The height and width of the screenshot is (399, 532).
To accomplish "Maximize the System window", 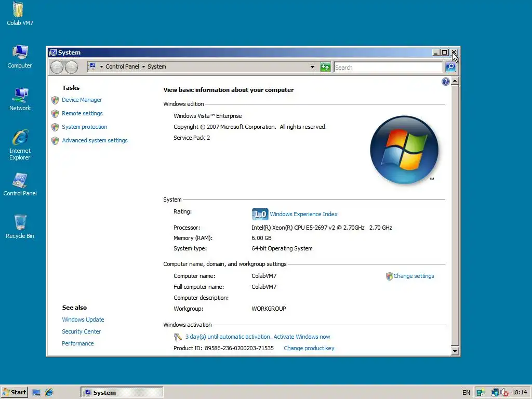I will (x=445, y=52).
